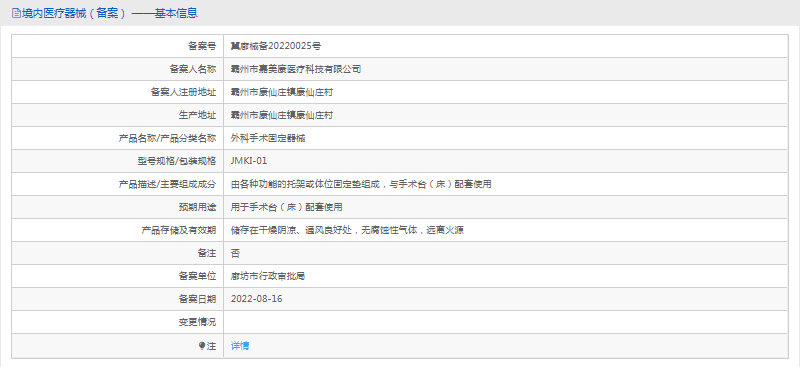Select the 预期用途 value text
Viewport: 801px width, 367px height.
(x=287, y=207)
